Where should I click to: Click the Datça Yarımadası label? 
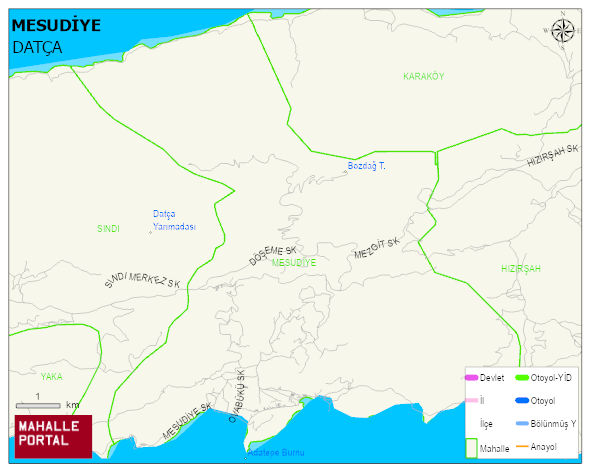tap(174, 221)
